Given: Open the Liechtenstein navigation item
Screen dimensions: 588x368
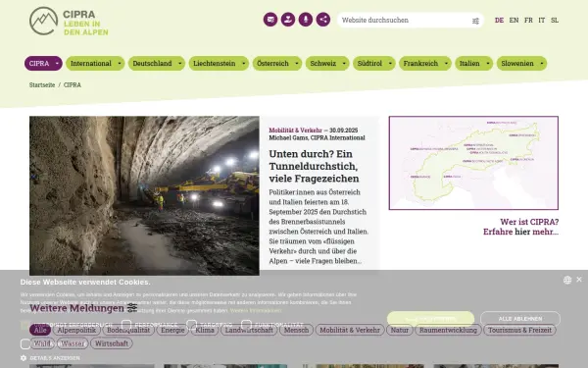Looking at the screenshot, I should pyautogui.click(x=215, y=64).
